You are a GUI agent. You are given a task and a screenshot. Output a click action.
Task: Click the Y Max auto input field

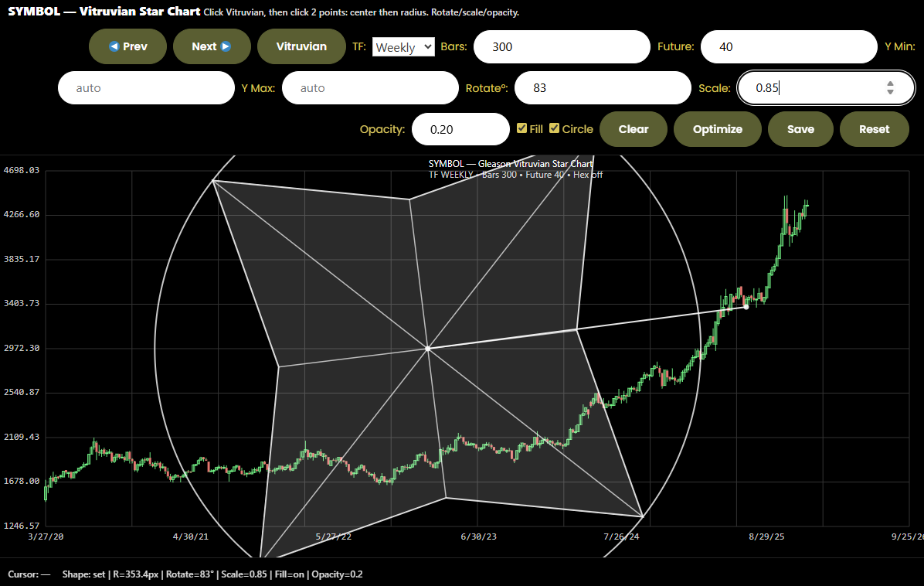pyautogui.click(x=370, y=87)
